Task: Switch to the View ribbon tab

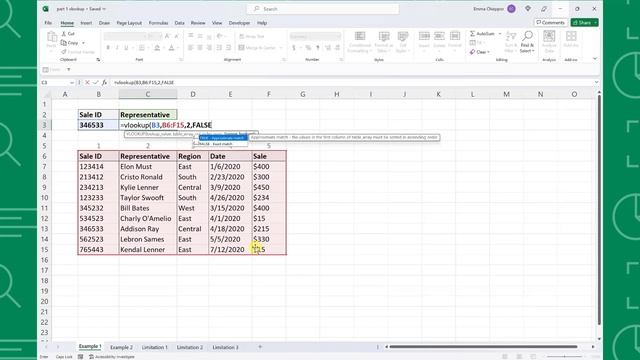Action: tap(217, 23)
